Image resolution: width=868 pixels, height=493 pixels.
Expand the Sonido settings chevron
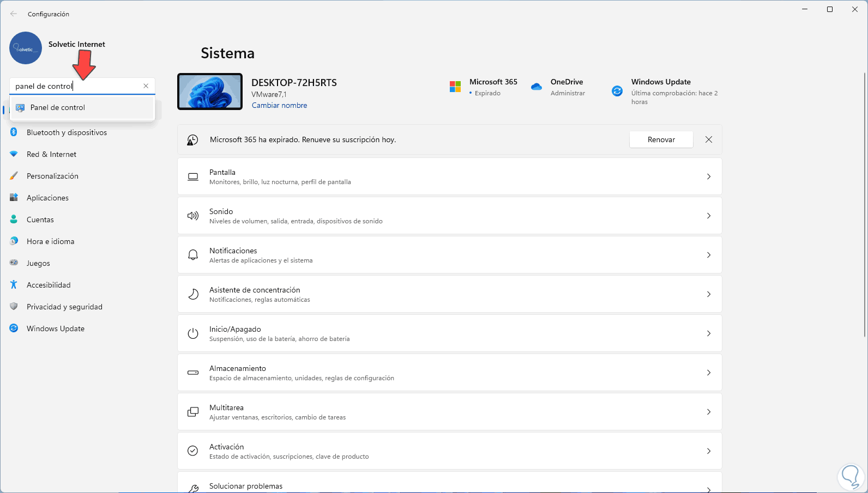[709, 216]
